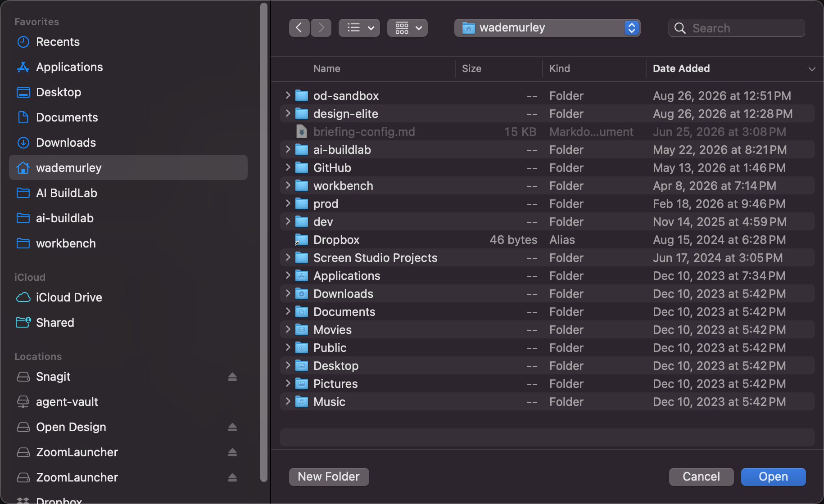The height and width of the screenshot is (504, 824).
Task: Eject the second ZoomLauncher volume
Action: tap(232, 477)
